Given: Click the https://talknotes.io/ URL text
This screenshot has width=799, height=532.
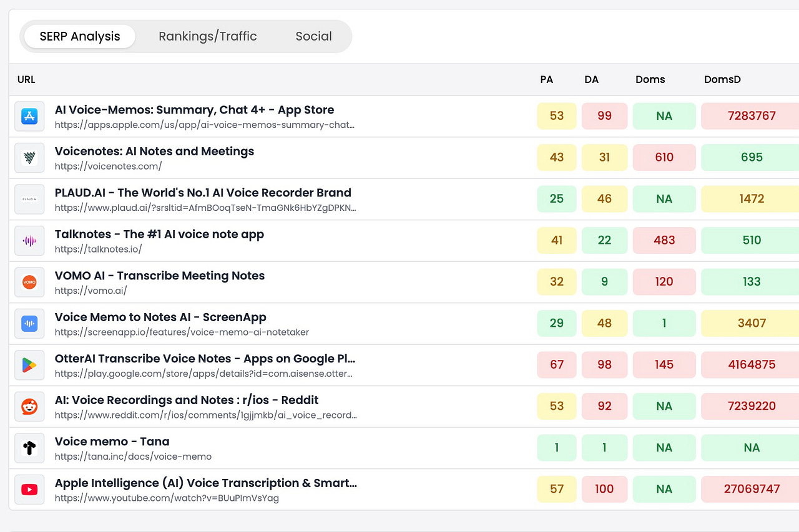Looking at the screenshot, I should 99,249.
